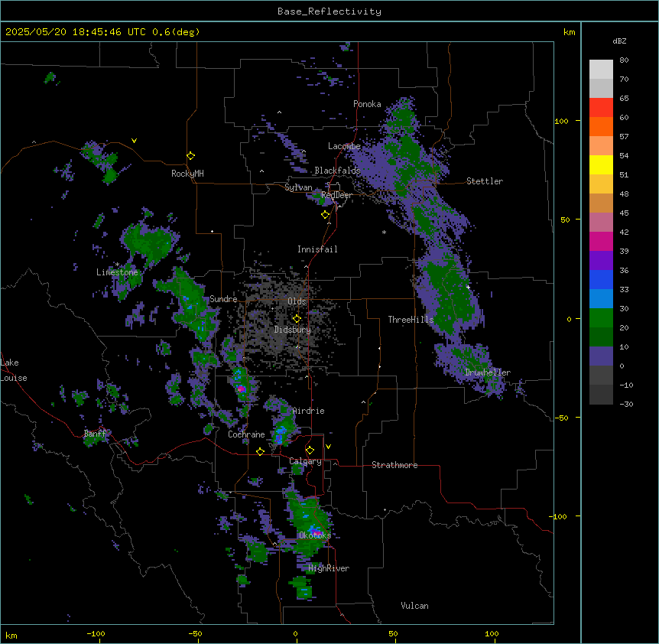Image resolution: width=659 pixels, height=644 pixels.
Task: Click the Innisfail label
Action: point(317,249)
